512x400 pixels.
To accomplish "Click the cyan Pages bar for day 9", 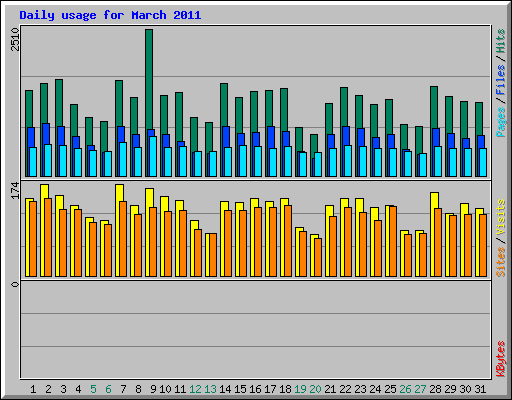I will pos(153,156).
